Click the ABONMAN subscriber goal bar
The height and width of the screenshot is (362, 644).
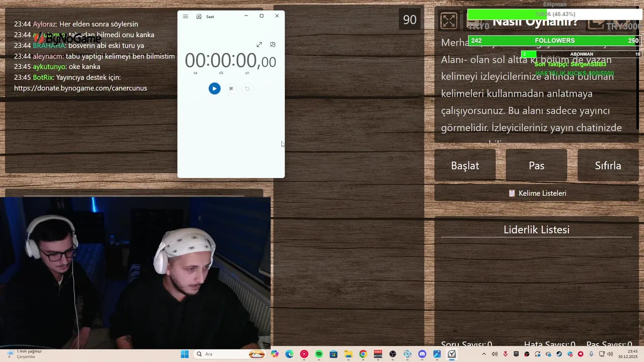[x=581, y=54]
